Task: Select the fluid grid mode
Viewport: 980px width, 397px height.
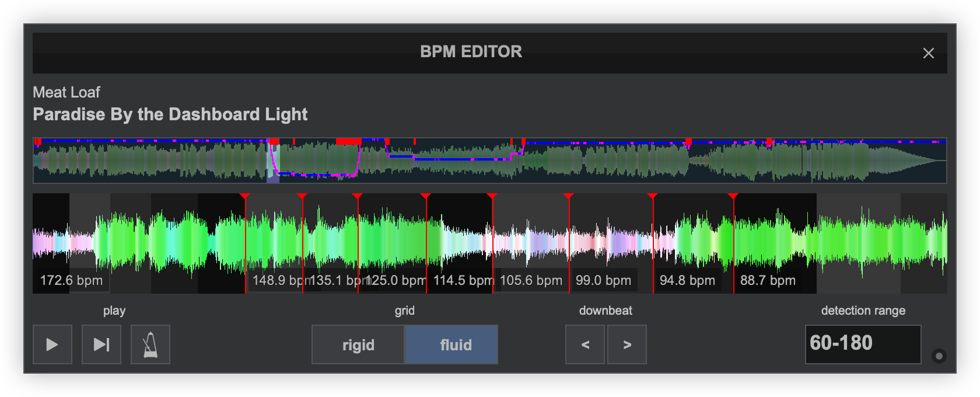Action: click(452, 344)
